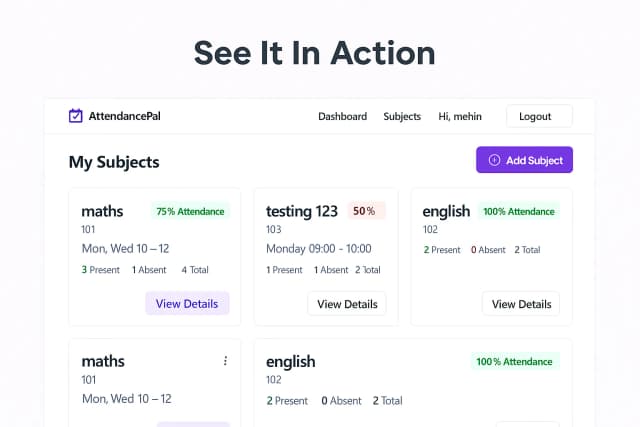Click the AttendancePal checkmark logo icon
The image size is (640, 427).
75,116
